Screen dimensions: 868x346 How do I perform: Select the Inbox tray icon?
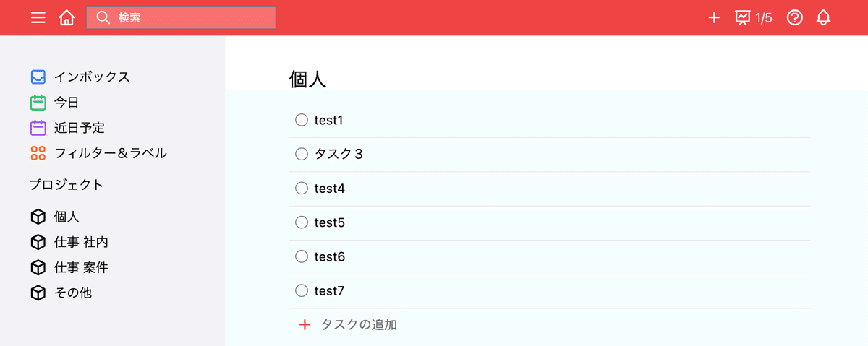pos(38,77)
